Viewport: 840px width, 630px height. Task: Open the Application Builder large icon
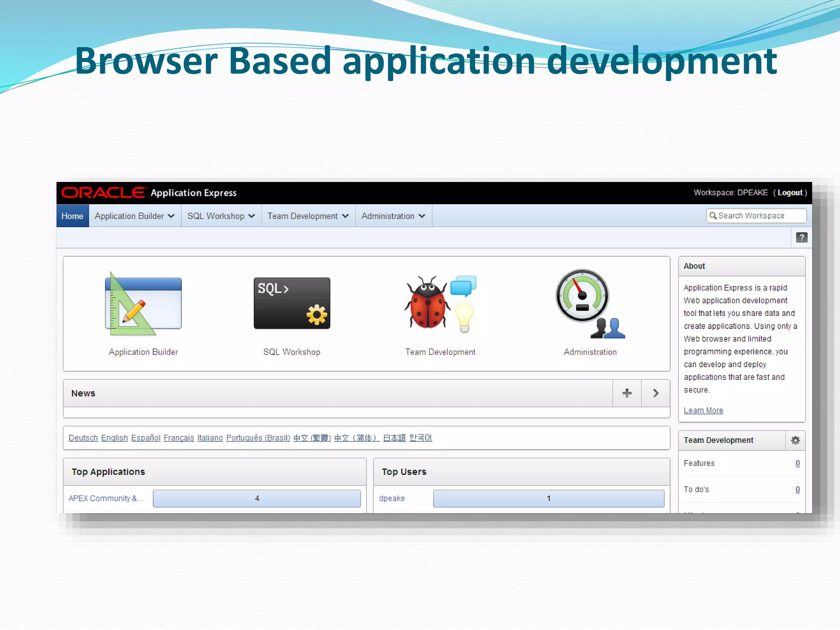click(143, 304)
